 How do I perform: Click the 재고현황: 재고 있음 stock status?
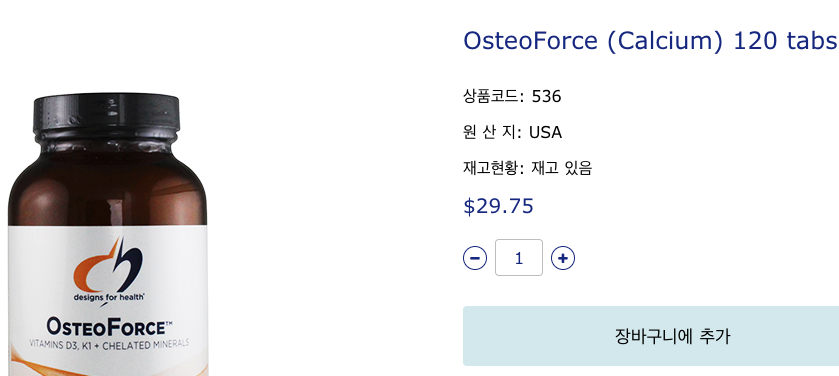coord(528,168)
